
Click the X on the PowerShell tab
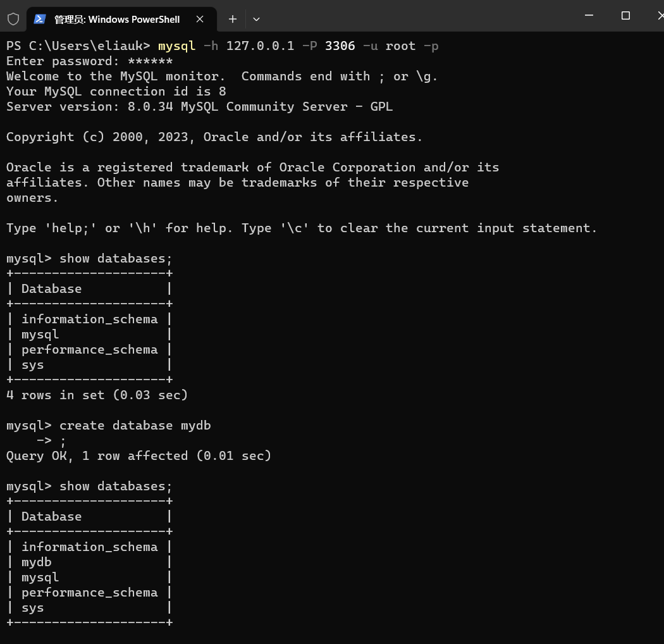pos(200,19)
